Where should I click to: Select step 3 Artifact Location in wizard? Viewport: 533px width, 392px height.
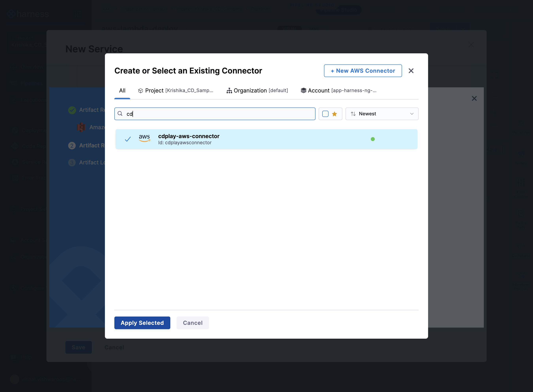tap(87, 163)
